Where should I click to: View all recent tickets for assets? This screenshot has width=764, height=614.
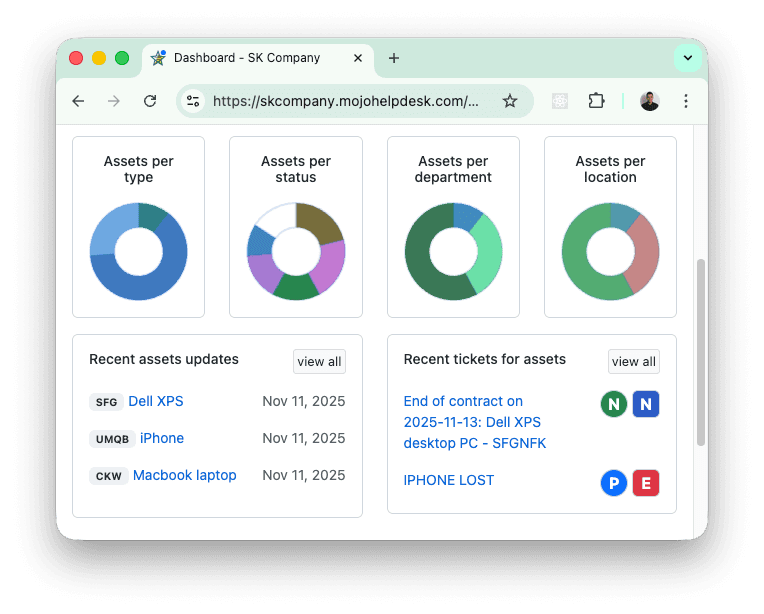[633, 362]
